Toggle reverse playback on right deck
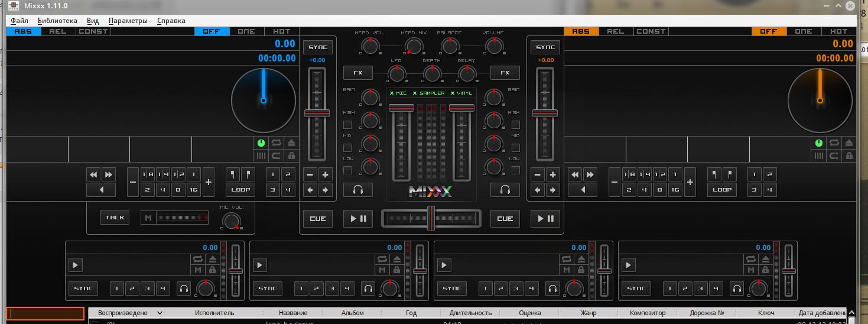Viewport: 868px width, 324px height. pyautogui.click(x=583, y=190)
